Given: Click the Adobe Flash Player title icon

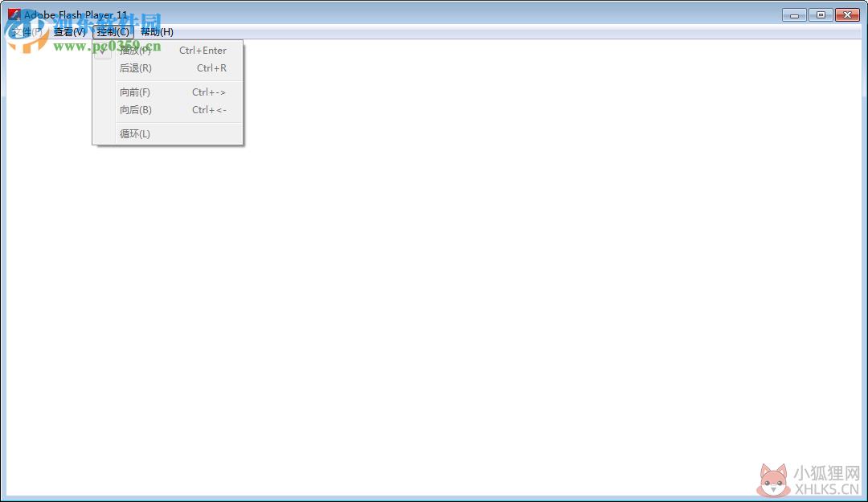Looking at the screenshot, I should [14, 15].
